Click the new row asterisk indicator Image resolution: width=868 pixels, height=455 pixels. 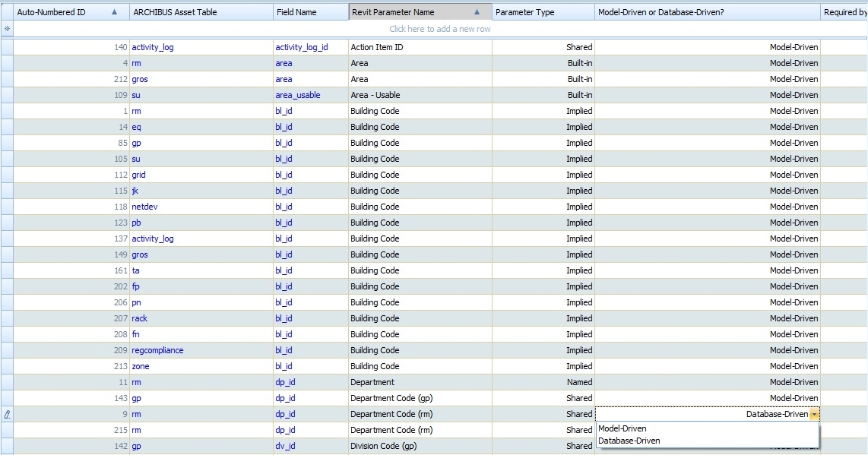(7, 29)
